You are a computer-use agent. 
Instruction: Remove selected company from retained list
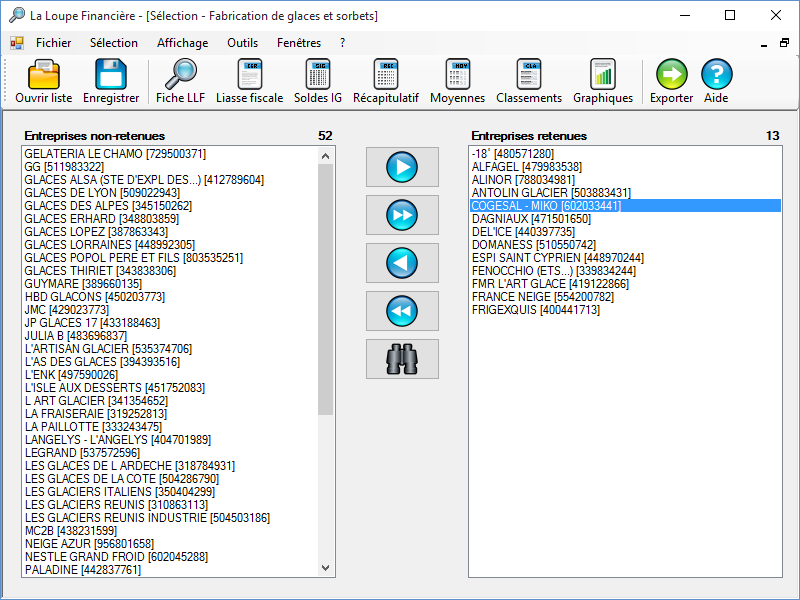[402, 263]
